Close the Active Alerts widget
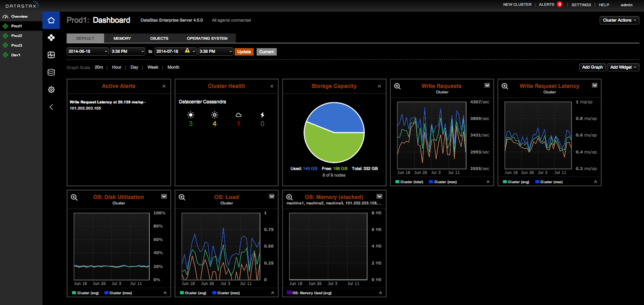Viewport: 644px width, 305px height. [x=164, y=86]
